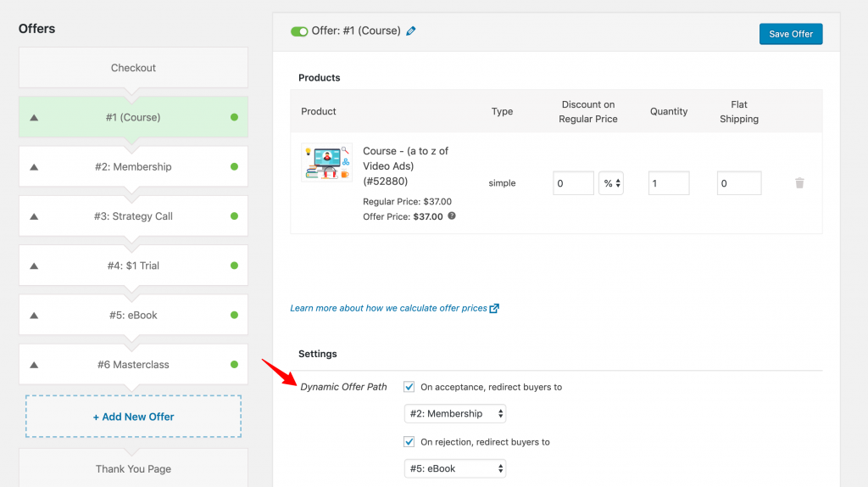
Task: Click the Dynamic Offer Path label
Action: click(343, 387)
